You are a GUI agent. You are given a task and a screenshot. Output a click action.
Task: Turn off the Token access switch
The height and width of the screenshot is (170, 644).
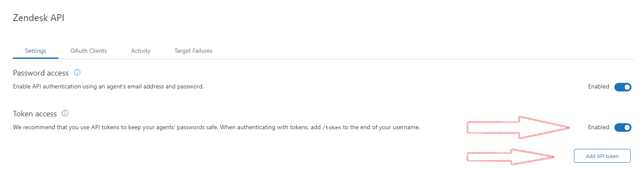(623, 127)
